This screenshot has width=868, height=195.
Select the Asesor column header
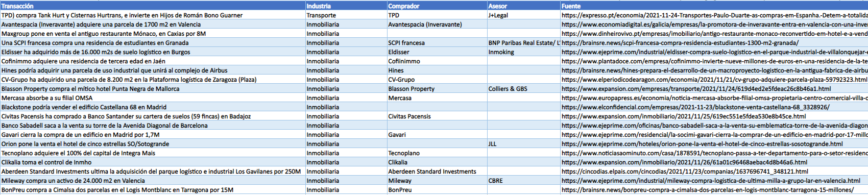tap(524, 6)
